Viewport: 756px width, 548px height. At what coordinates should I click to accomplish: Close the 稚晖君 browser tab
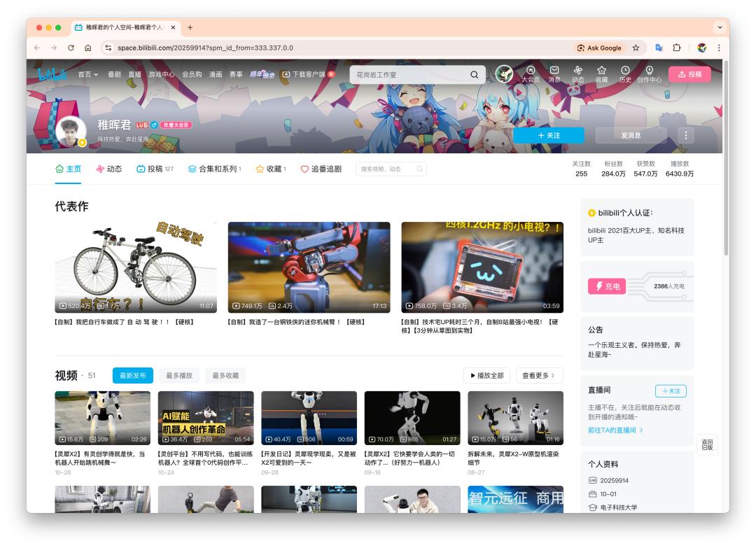(x=173, y=27)
